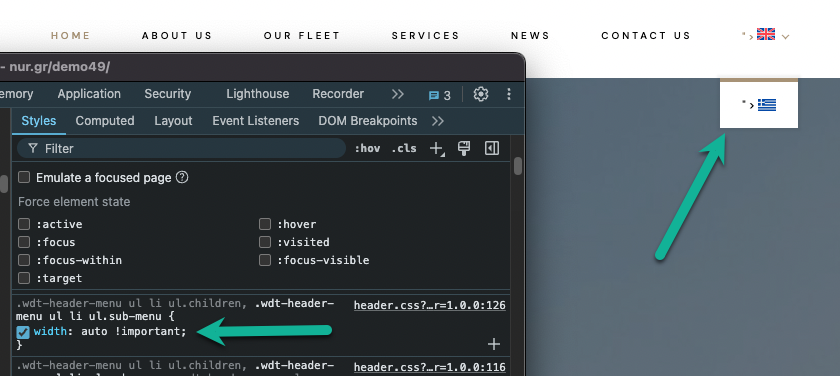Open the DOM Breakpoints tab
The width and height of the screenshot is (840, 376).
[x=368, y=121]
